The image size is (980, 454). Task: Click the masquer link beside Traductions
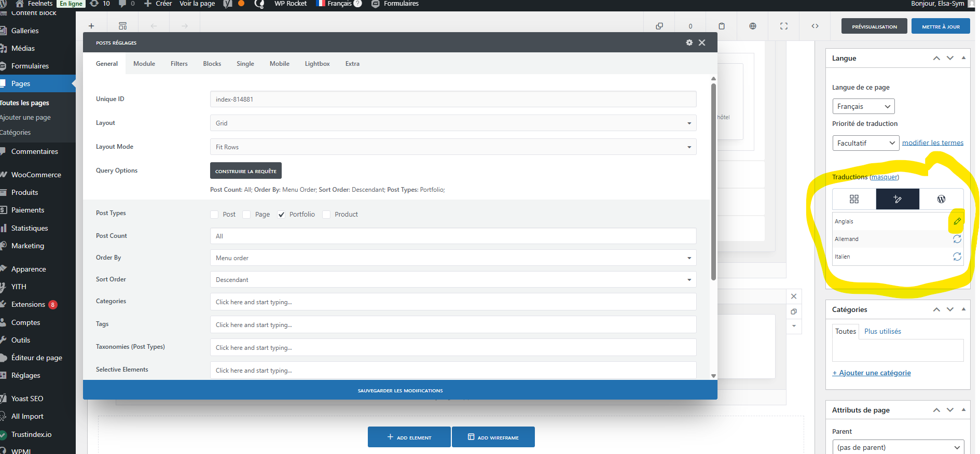point(885,177)
